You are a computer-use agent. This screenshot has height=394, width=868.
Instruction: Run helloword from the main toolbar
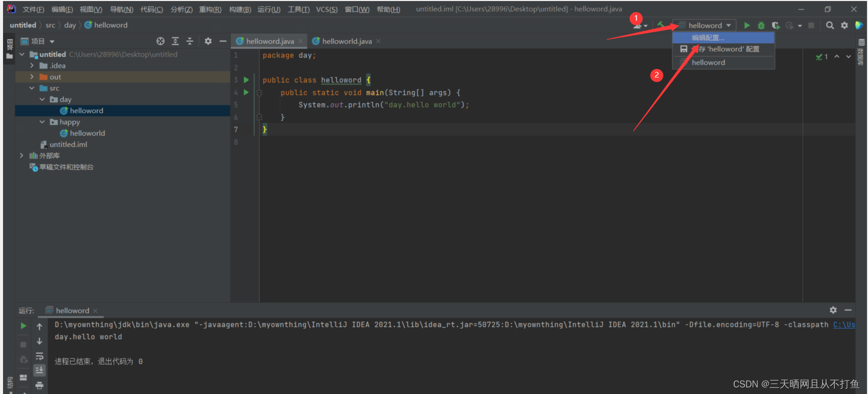[x=747, y=25]
